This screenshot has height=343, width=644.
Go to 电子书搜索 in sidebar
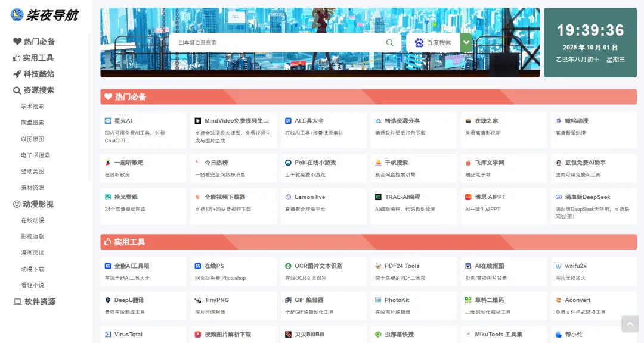pyautogui.click(x=35, y=155)
